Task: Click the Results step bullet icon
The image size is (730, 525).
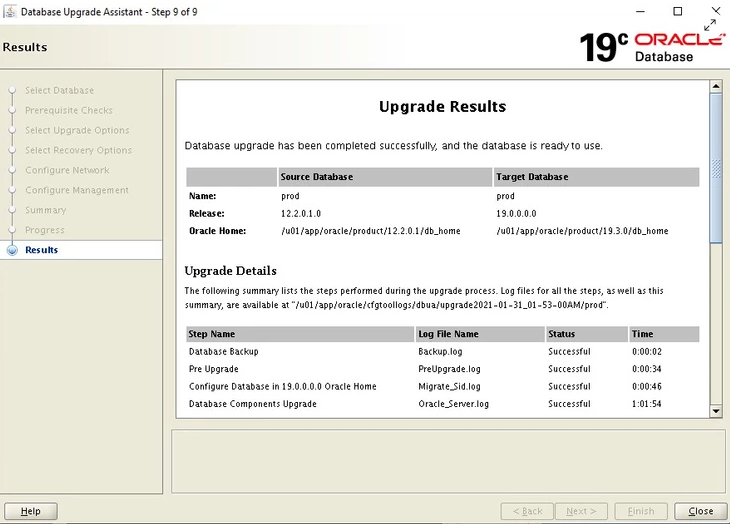Action: [x=13, y=250]
